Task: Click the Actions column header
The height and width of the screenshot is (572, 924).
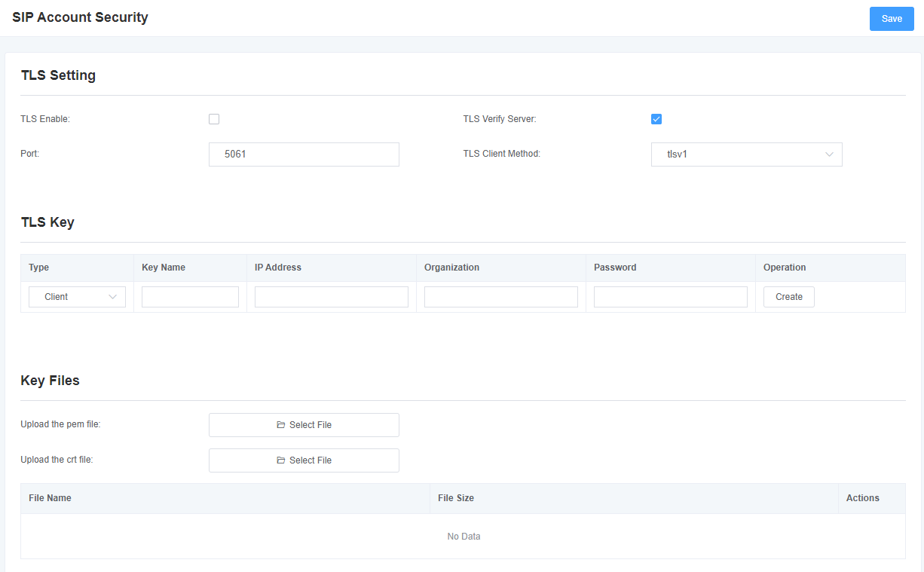Action: coord(863,498)
